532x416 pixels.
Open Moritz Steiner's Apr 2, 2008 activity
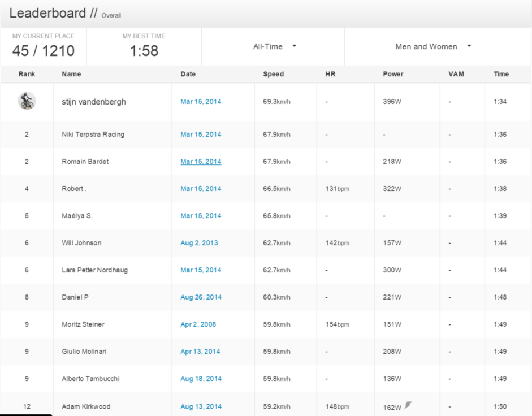198,324
